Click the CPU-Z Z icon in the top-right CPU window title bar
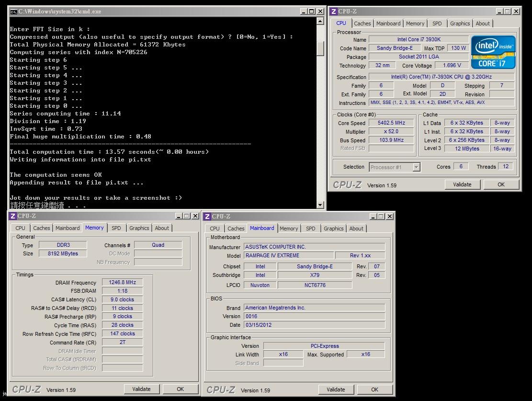Screen dimensions: 532x401 (x=334, y=11)
